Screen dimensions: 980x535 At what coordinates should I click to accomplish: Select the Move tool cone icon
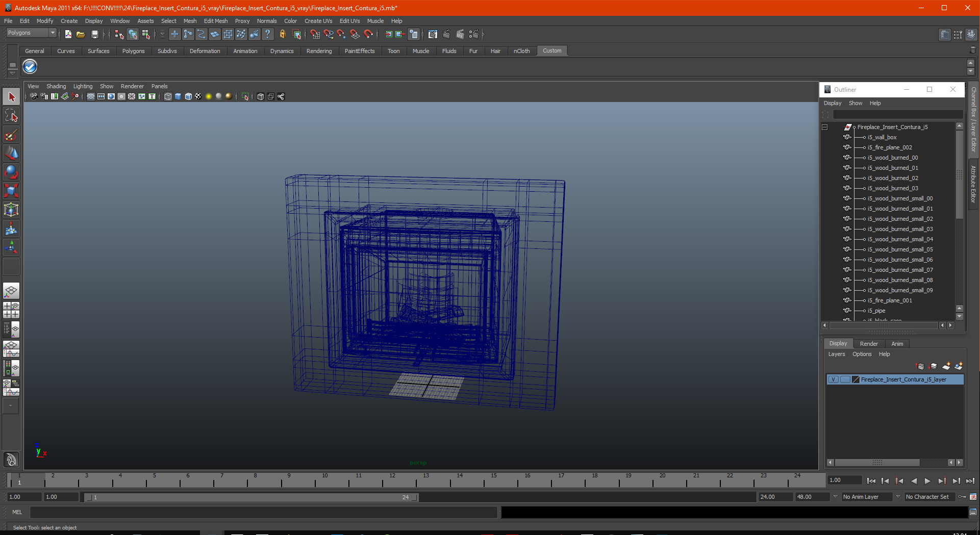click(x=11, y=153)
